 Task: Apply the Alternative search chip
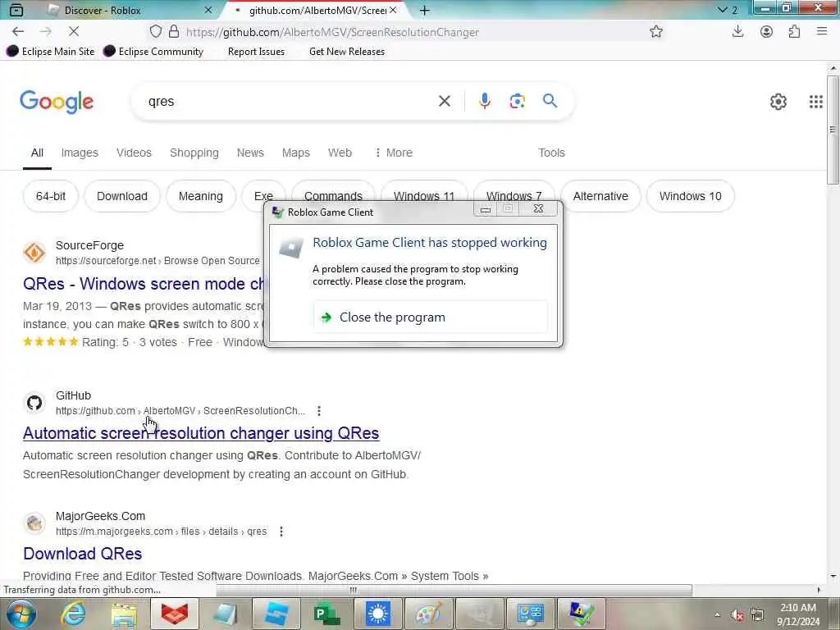click(600, 196)
